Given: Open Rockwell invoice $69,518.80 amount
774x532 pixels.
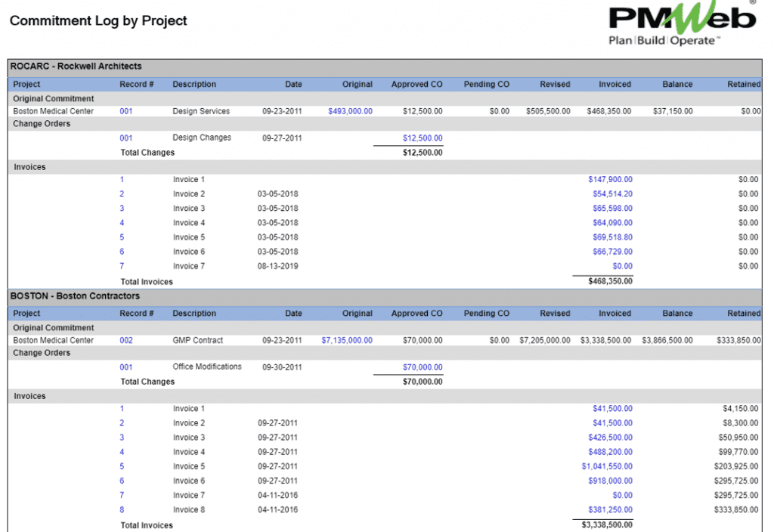Looking at the screenshot, I should [x=612, y=237].
